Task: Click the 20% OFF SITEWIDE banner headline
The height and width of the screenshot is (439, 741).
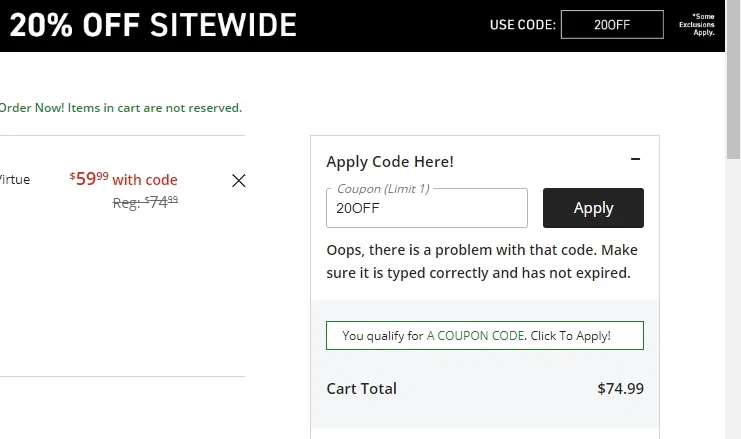Action: 152,24
